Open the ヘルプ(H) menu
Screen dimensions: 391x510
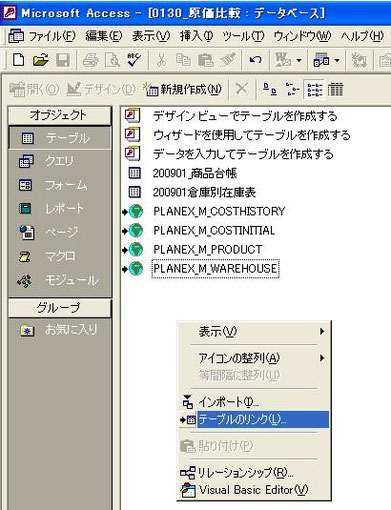[362, 36]
